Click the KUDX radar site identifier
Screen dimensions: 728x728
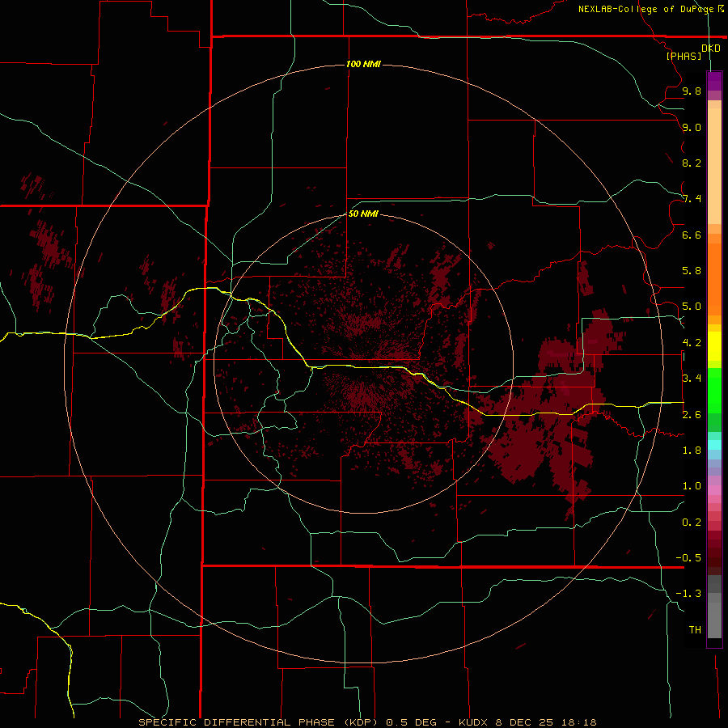[x=473, y=722]
